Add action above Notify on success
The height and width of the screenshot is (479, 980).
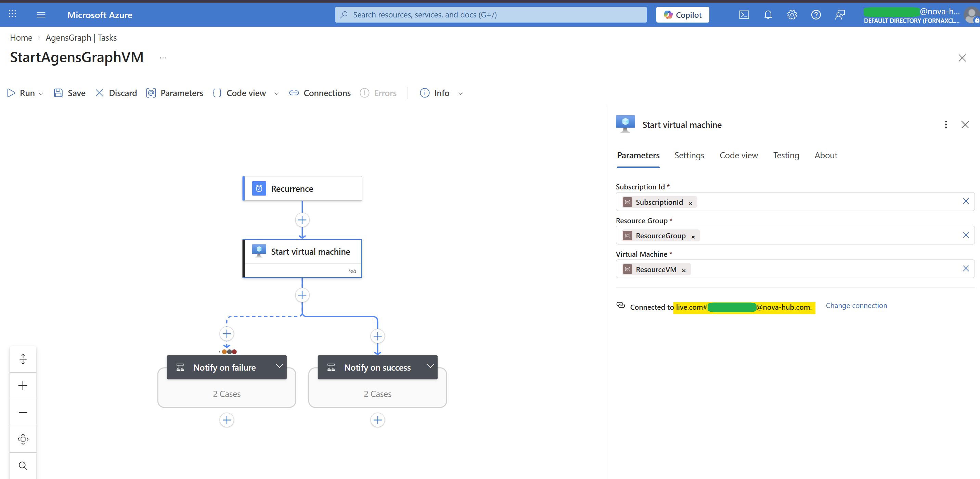tap(377, 336)
